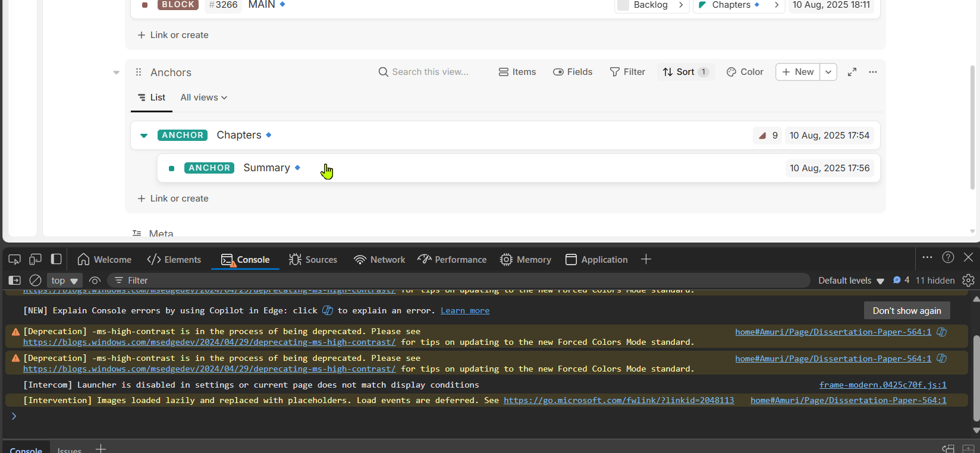Open Chapters relation on MAIN row
This screenshot has width=980, height=453.
tap(739, 5)
